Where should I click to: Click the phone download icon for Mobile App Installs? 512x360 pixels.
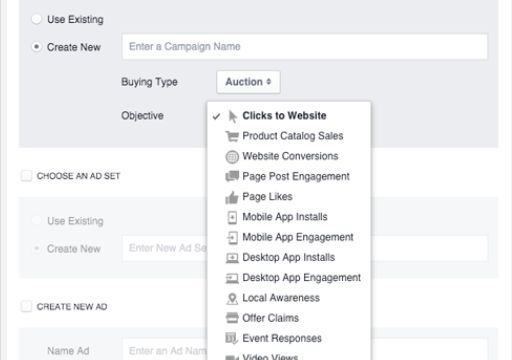(232, 217)
